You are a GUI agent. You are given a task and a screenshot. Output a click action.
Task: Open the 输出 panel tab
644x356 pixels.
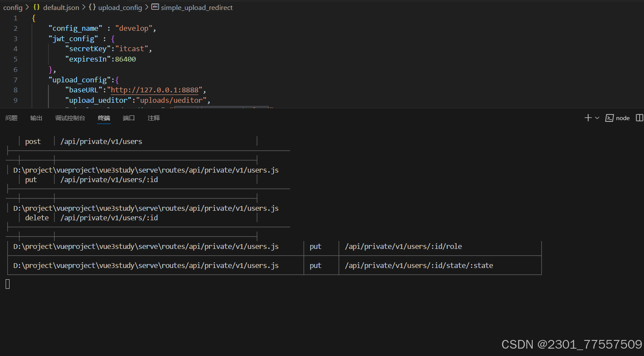tap(36, 118)
